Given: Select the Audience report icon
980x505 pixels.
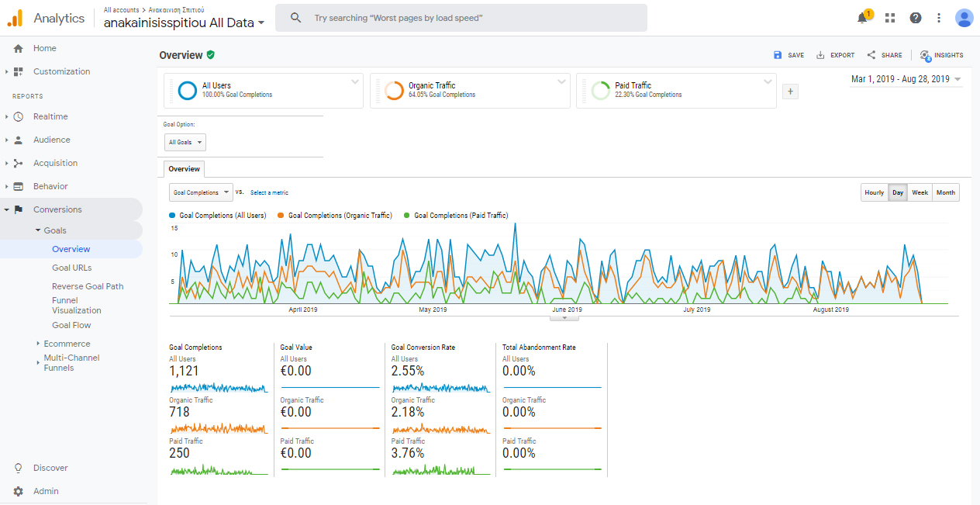Looking at the screenshot, I should coord(17,140).
